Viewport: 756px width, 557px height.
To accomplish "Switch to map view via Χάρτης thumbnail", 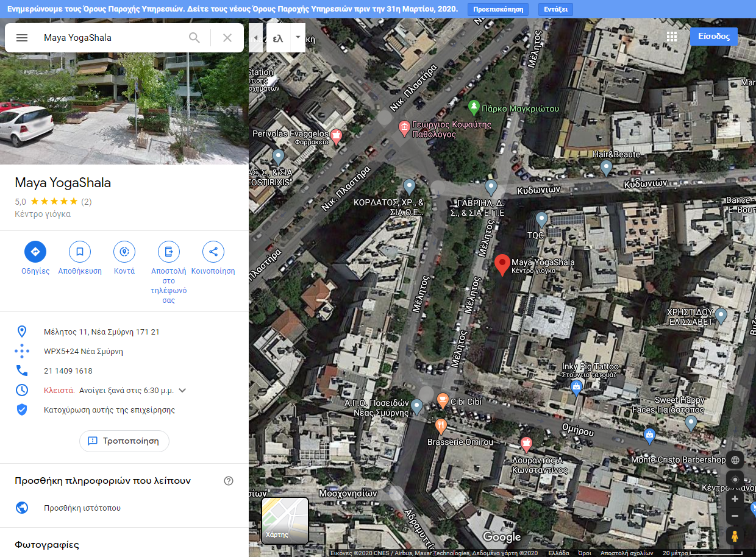I will click(x=285, y=520).
